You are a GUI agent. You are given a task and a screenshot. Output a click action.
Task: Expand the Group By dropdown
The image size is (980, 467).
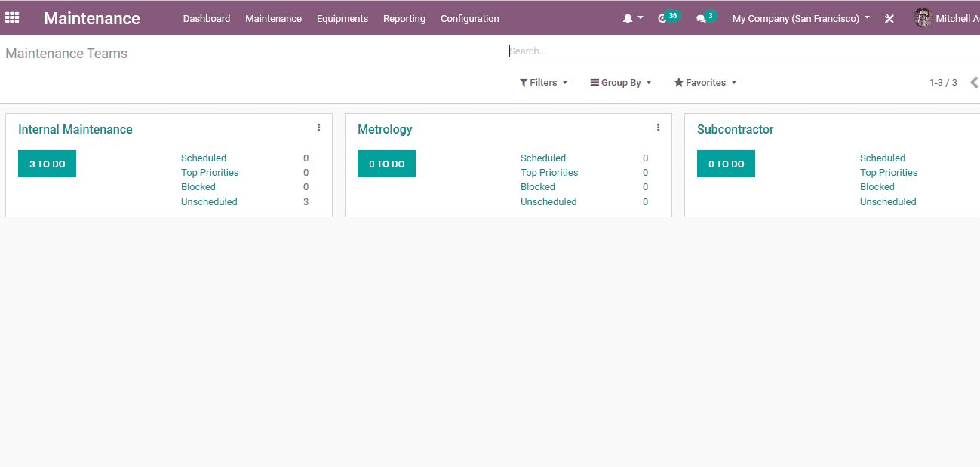click(x=621, y=83)
